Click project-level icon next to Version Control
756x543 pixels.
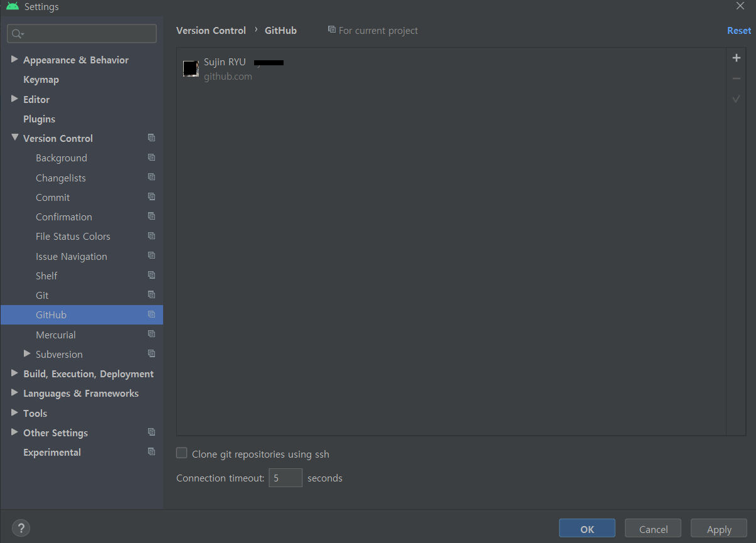click(x=151, y=137)
